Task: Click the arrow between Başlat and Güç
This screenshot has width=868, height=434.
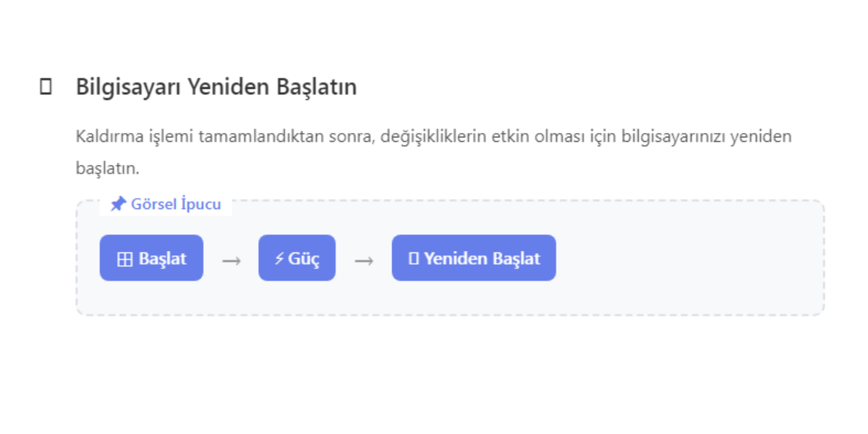Action: (231, 260)
